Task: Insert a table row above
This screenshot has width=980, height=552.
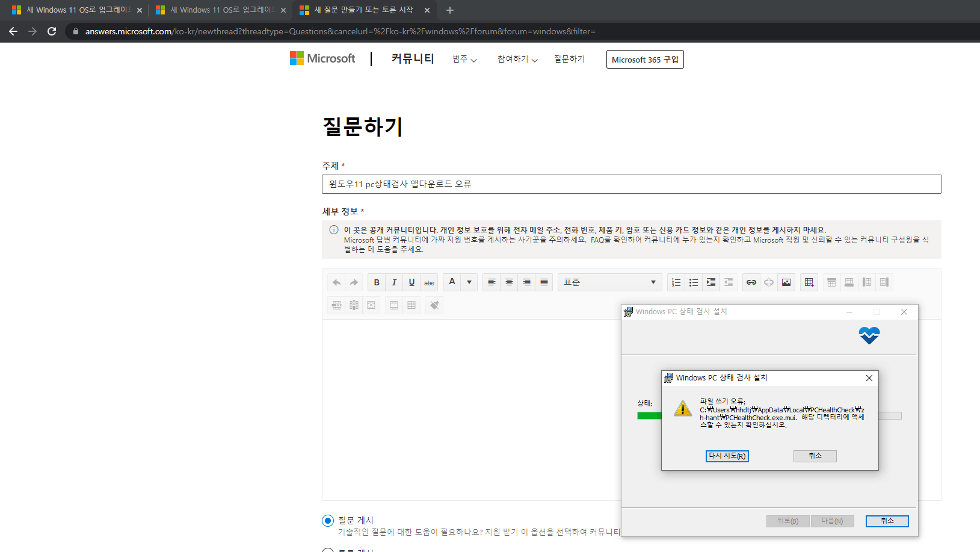Action: coord(831,282)
